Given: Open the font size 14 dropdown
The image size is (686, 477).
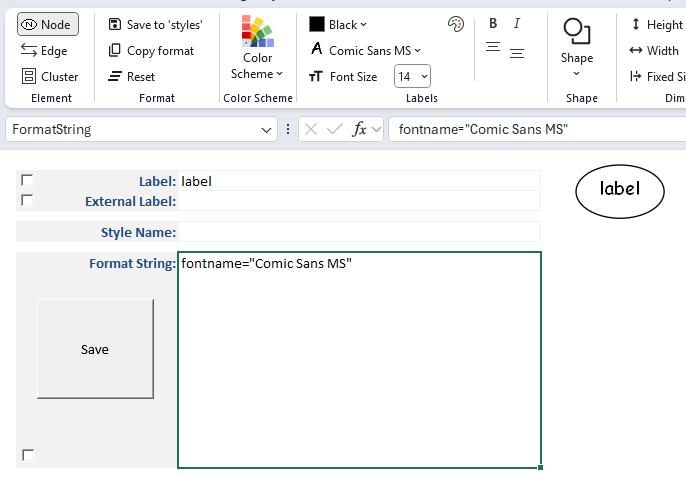Looking at the screenshot, I should coord(413,76).
